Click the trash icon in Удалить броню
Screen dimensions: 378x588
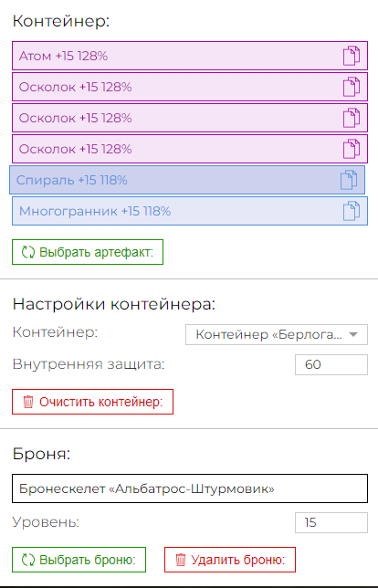(181, 560)
